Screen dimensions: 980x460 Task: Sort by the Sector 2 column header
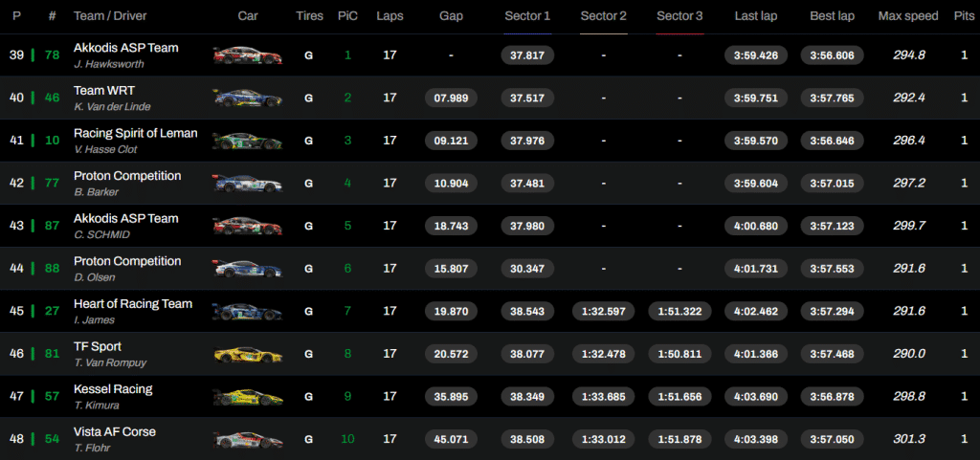[604, 16]
